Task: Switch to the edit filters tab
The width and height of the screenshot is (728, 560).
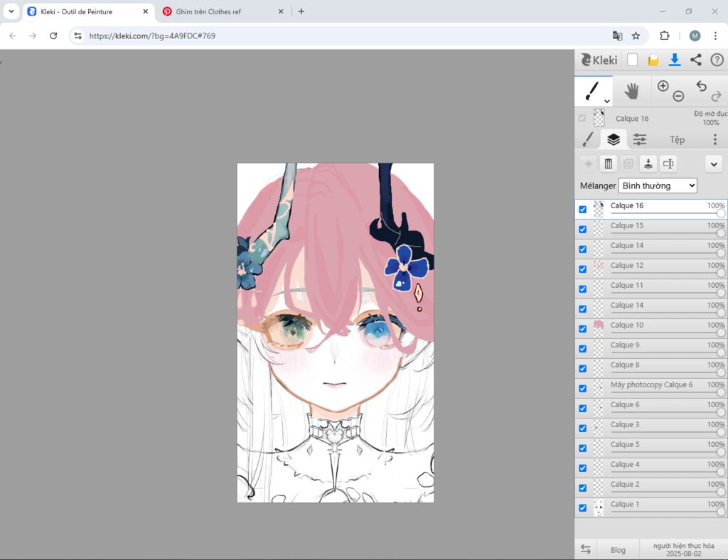Action: click(640, 139)
